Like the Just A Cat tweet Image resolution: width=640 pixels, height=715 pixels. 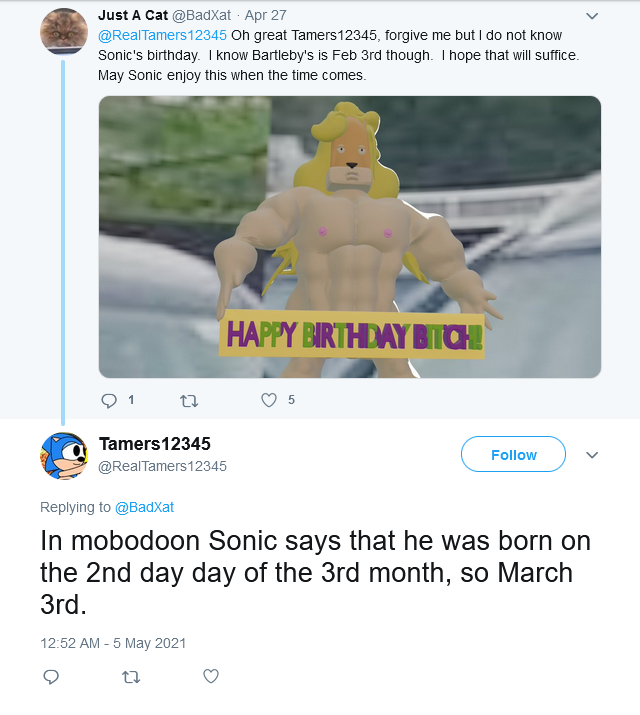pos(268,400)
